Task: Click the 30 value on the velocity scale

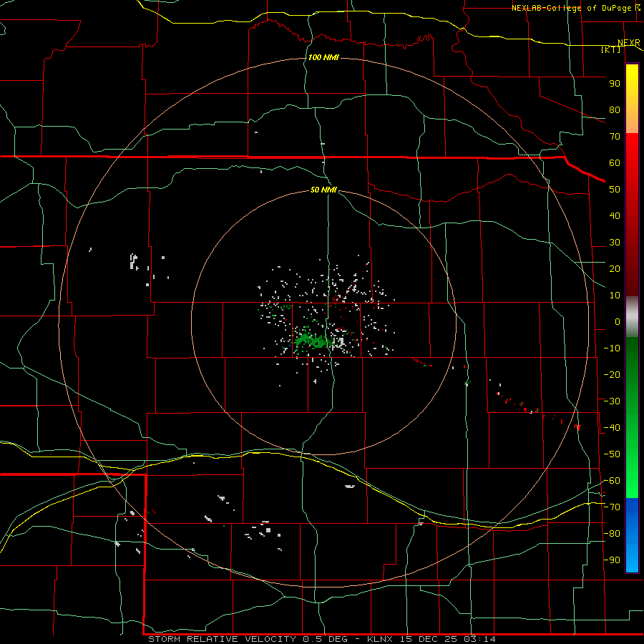Action: (615, 243)
